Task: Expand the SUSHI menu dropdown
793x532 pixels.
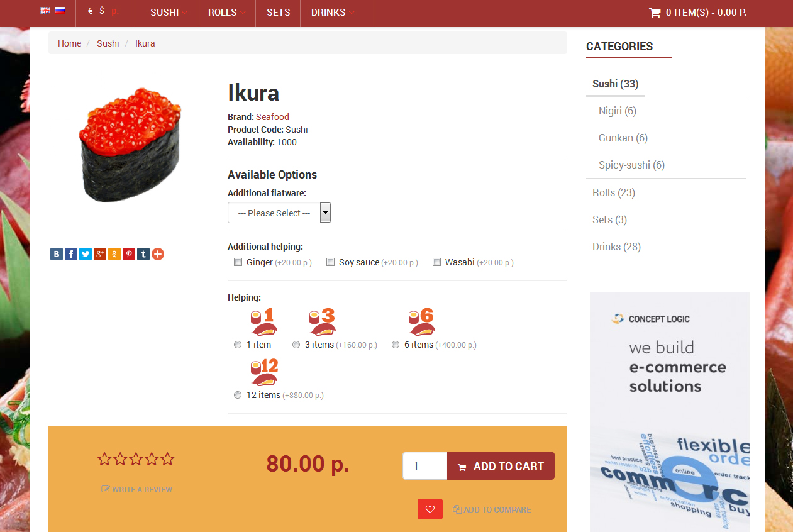Action: point(169,13)
